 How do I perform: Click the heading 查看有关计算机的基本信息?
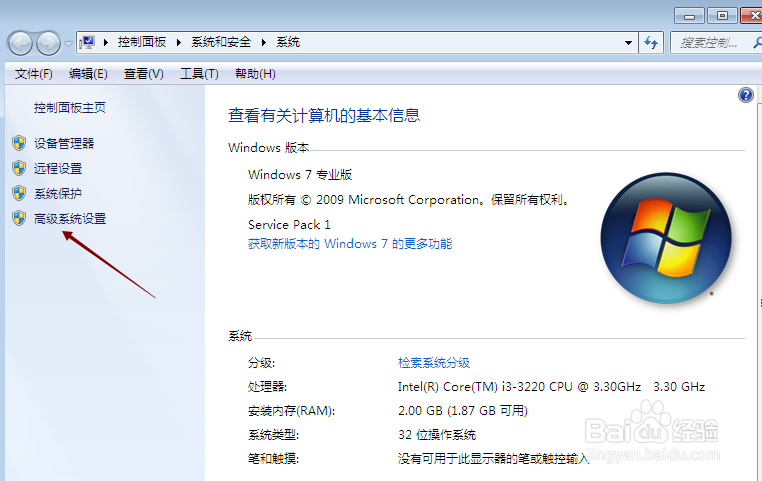pyautogui.click(x=324, y=116)
